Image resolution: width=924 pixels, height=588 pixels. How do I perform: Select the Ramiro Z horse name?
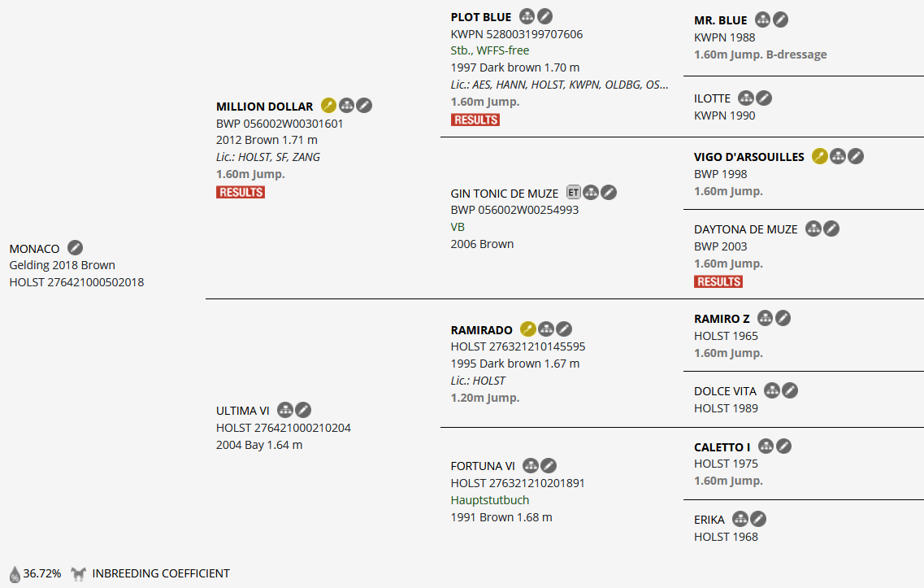pyautogui.click(x=722, y=318)
